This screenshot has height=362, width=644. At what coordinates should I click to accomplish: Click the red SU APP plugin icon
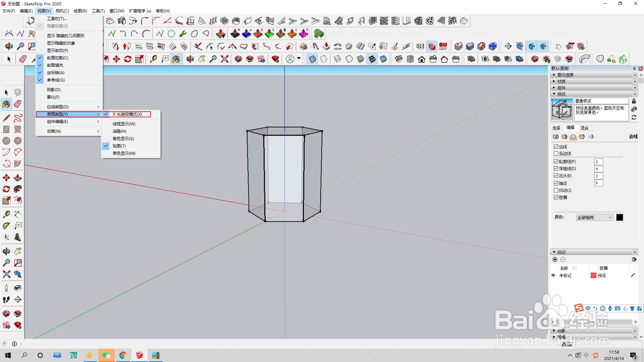click(443, 46)
